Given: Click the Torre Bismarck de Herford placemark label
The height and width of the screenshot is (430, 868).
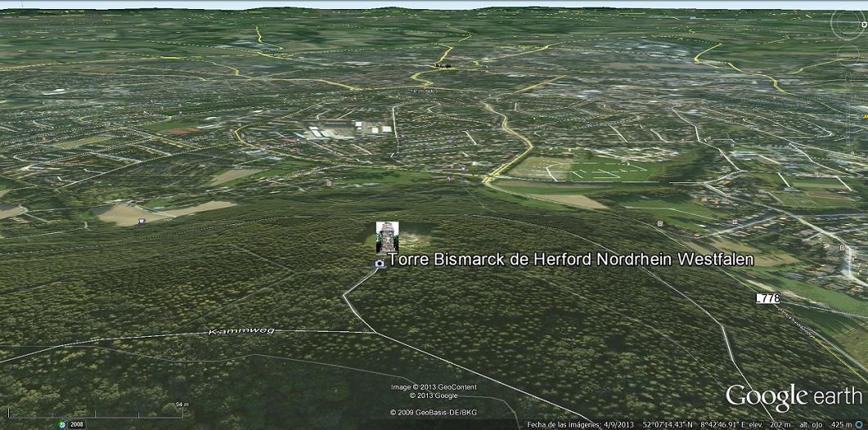Looking at the screenshot, I should click(x=570, y=259).
